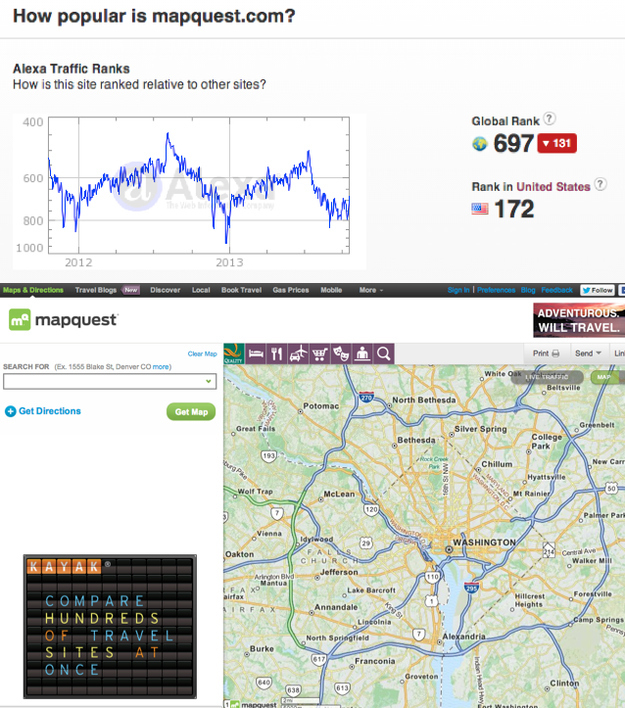The image size is (625, 708).
Task: Open the Book Travel menu item
Action: pyautogui.click(x=242, y=290)
